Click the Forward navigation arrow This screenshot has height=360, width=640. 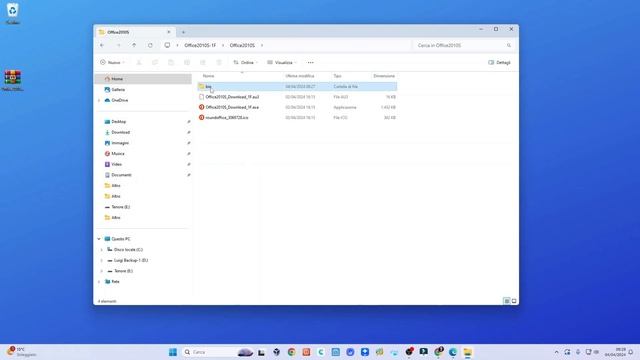[x=118, y=45]
